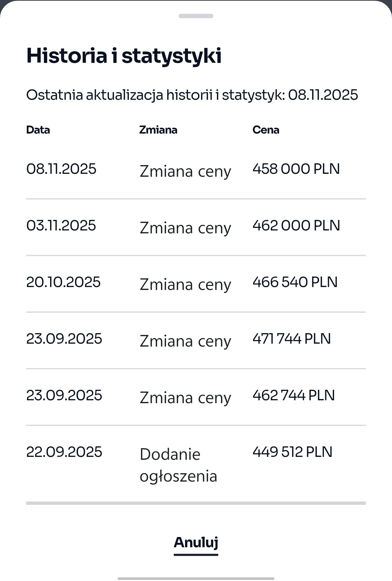Image resolution: width=392 pixels, height=581 pixels.
Task: Click the Historia i statystyki heading
Action: tap(124, 56)
